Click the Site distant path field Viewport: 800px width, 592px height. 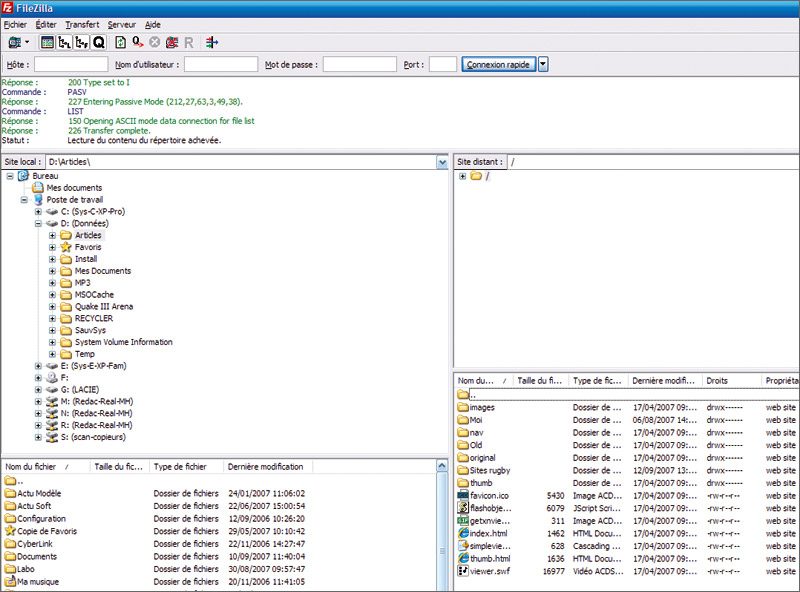pyautogui.click(x=653, y=162)
